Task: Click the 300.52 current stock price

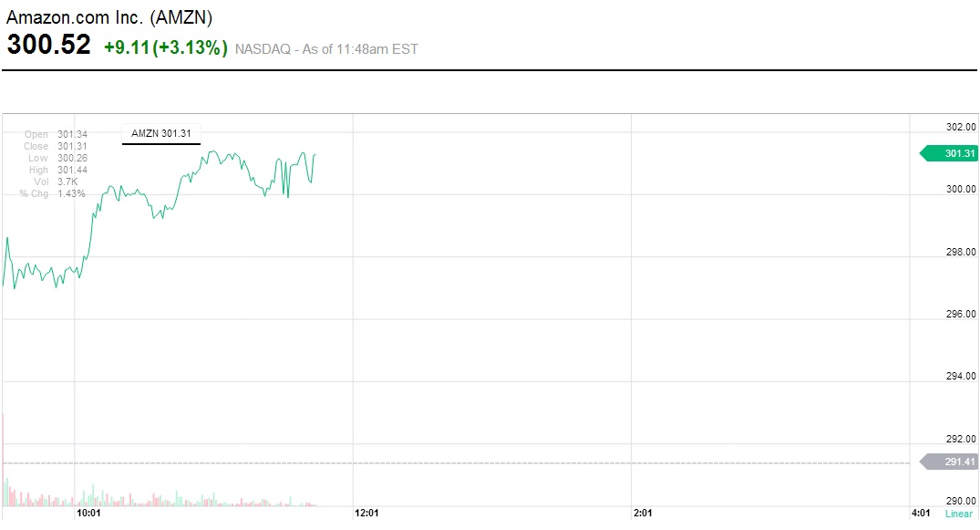Action: pos(49,46)
